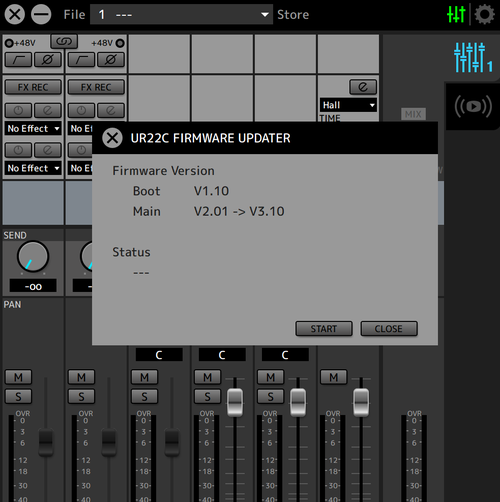Open second No Effect dropdown channel 1

point(33,168)
